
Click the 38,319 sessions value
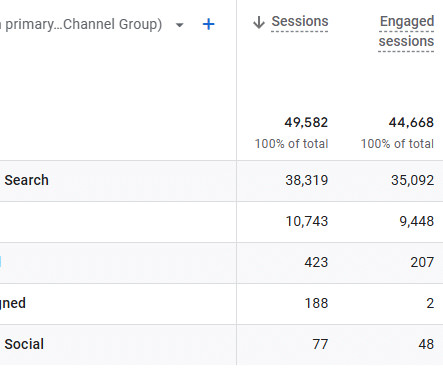tap(307, 180)
